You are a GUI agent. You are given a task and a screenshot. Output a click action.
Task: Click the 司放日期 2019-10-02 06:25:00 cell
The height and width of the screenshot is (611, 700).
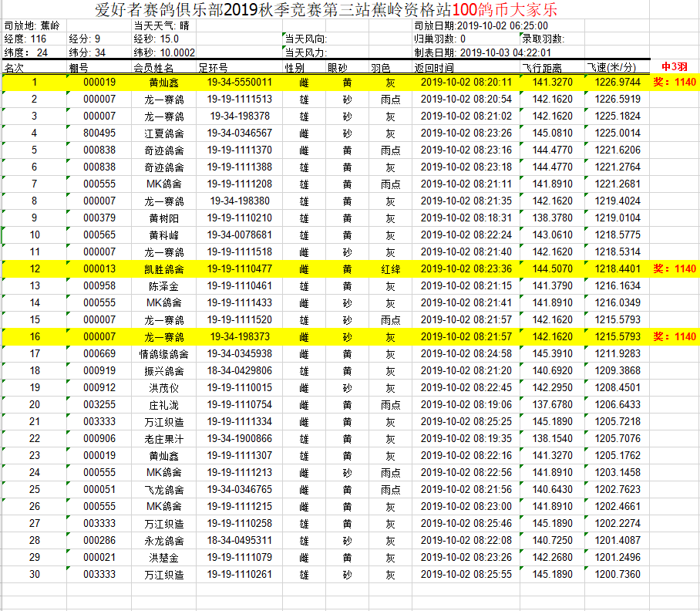(481, 26)
